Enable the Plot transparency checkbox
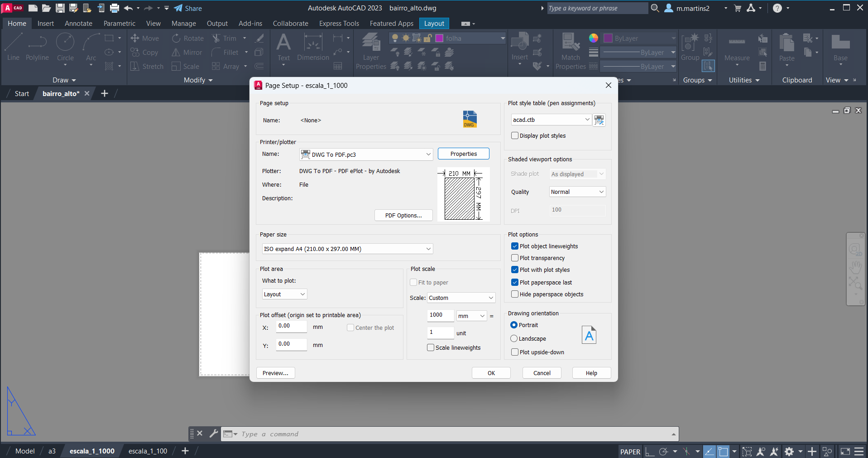This screenshot has width=868, height=458. tap(515, 258)
